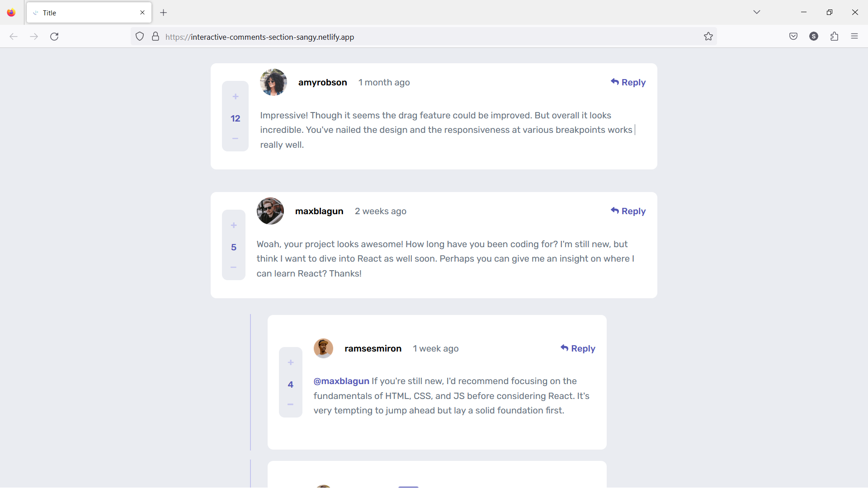Image resolution: width=868 pixels, height=488 pixels.
Task: Navigate back using the back arrow
Action: coord(13,37)
